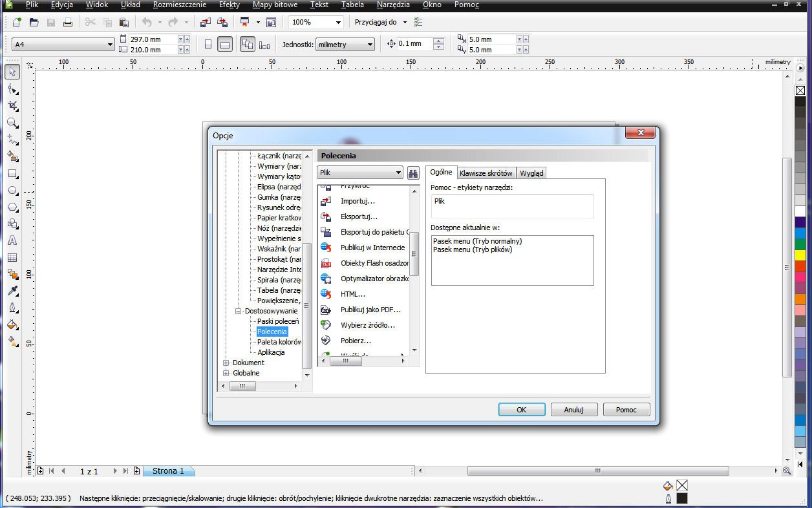Click the Print icon in the standard toolbar
Viewport: 812px width, 508px height.
(68, 23)
